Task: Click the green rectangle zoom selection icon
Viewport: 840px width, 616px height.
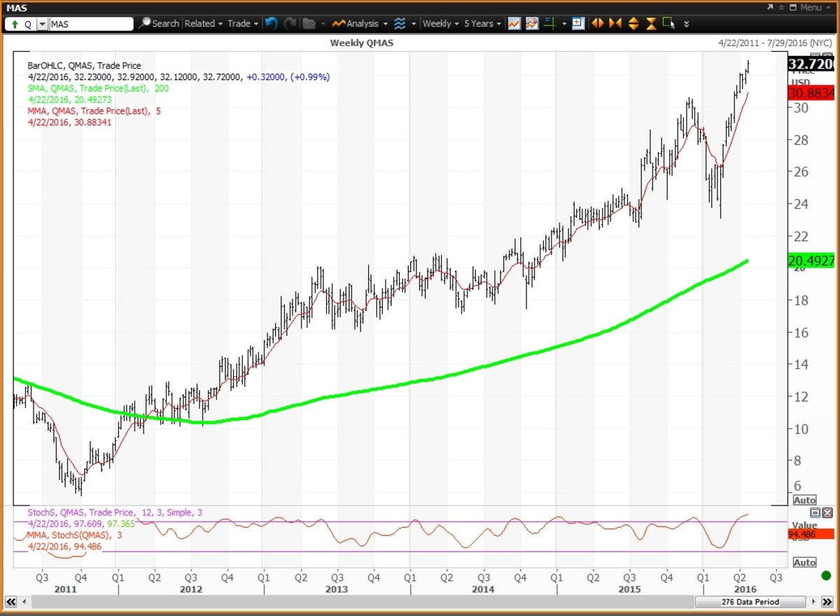Action: [668, 22]
